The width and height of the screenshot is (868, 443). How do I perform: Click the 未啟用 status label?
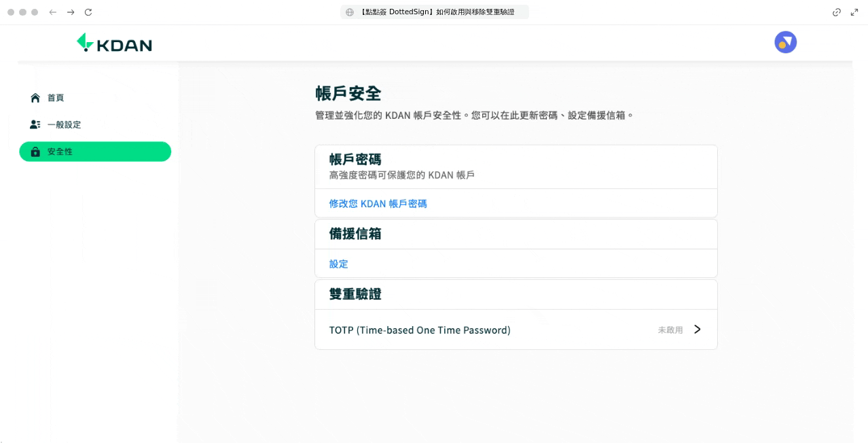tap(670, 330)
